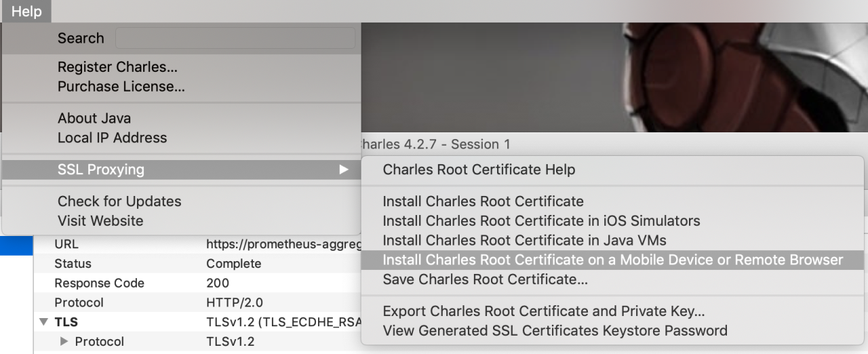
Task: Click the https://prometheus-aggreg URL value
Action: [283, 244]
